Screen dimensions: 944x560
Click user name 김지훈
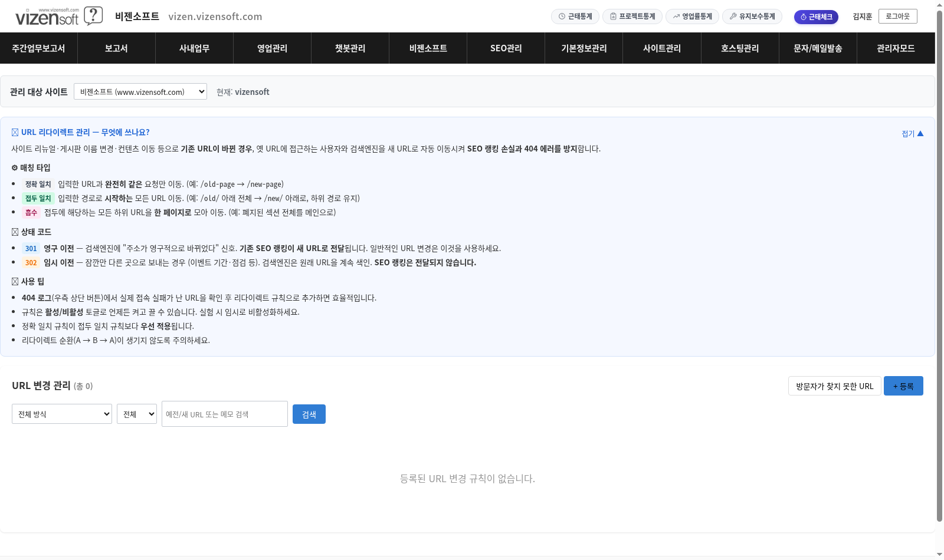click(862, 17)
